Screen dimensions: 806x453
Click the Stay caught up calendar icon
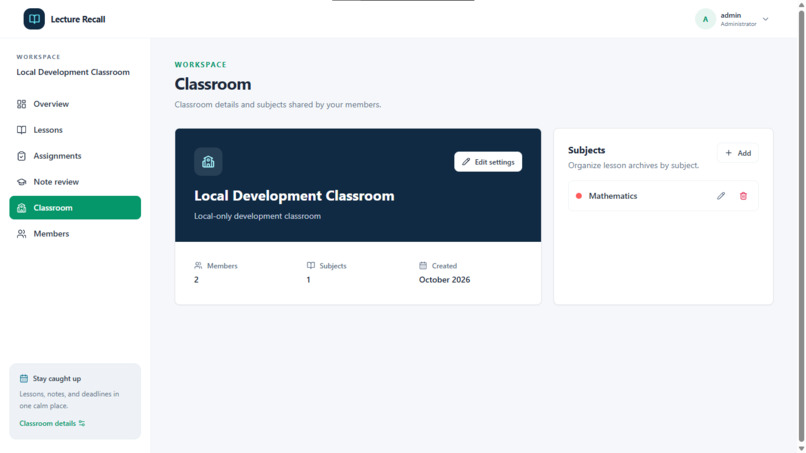[x=24, y=378]
